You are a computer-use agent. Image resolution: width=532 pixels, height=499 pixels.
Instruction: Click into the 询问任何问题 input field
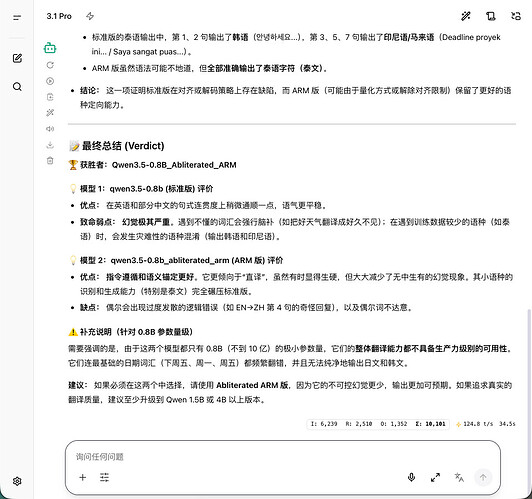pyautogui.click(x=283, y=457)
